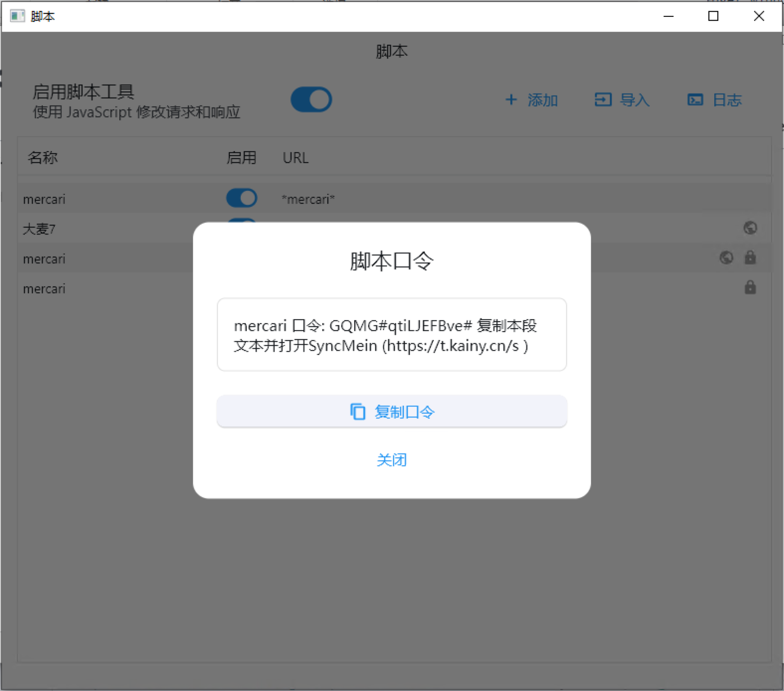The image size is (784, 691).
Task: Toggle the first mercari script switch
Action: (x=242, y=198)
